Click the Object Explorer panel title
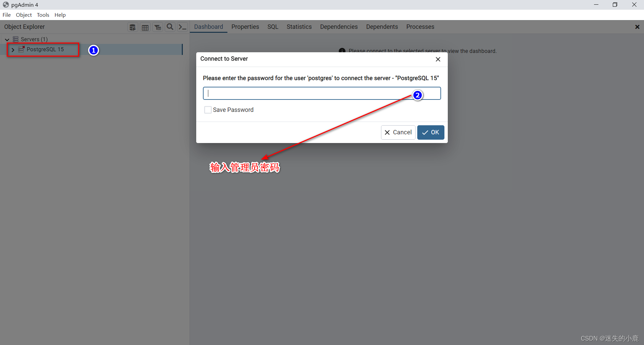The image size is (644, 345). (24, 27)
